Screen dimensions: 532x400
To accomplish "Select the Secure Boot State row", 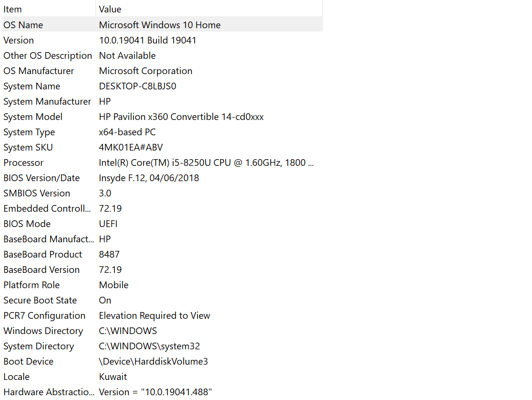I will 162,300.
